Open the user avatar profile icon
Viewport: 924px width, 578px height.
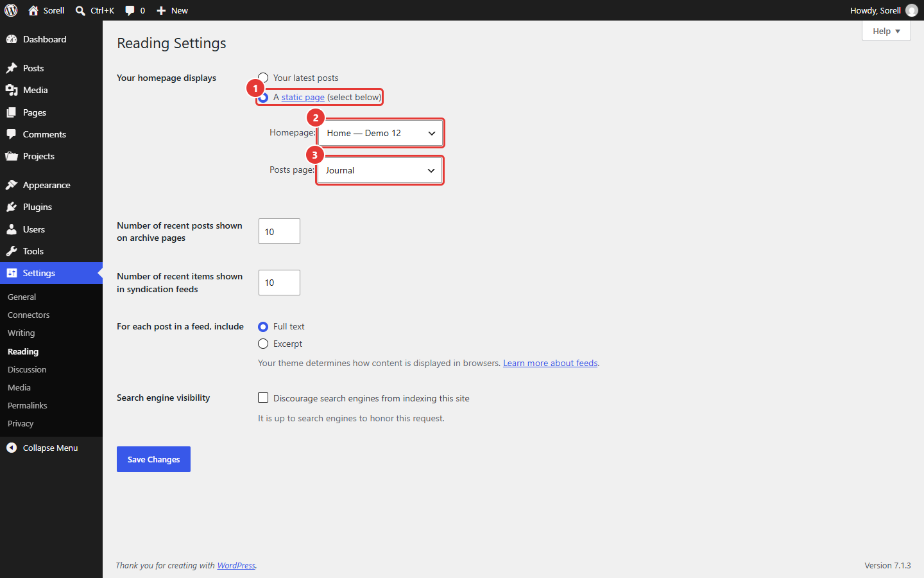pyautogui.click(x=911, y=10)
